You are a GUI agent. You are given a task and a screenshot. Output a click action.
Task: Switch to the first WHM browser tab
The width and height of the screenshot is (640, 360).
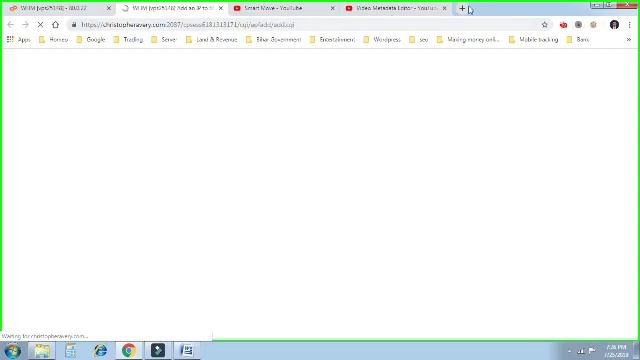point(59,8)
